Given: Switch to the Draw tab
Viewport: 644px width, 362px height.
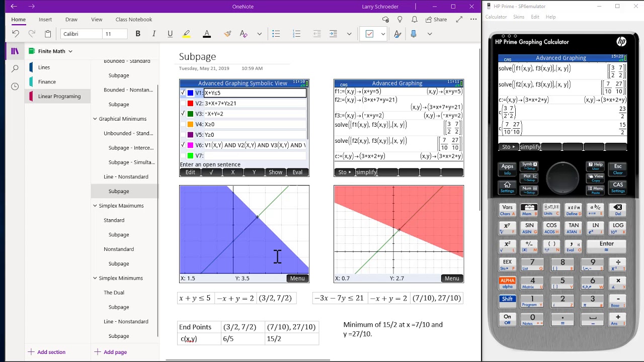Looking at the screenshot, I should pos(71,20).
